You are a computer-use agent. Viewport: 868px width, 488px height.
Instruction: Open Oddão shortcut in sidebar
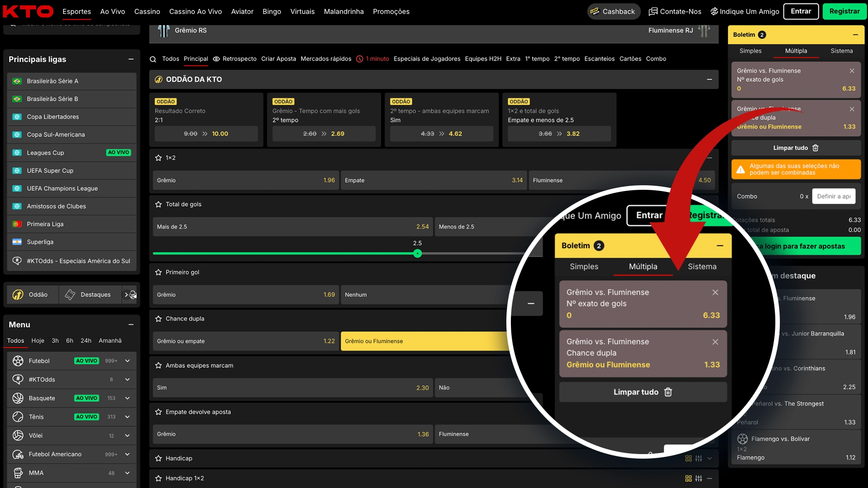coord(32,295)
